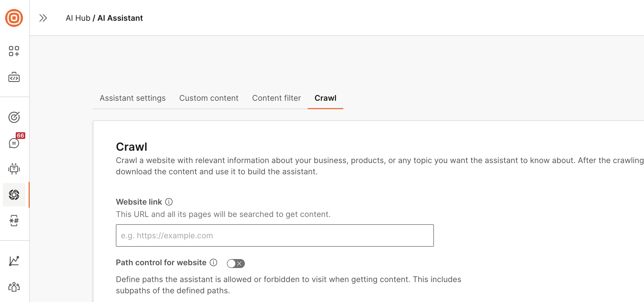Click the orange Infobip logo icon

tap(14, 18)
